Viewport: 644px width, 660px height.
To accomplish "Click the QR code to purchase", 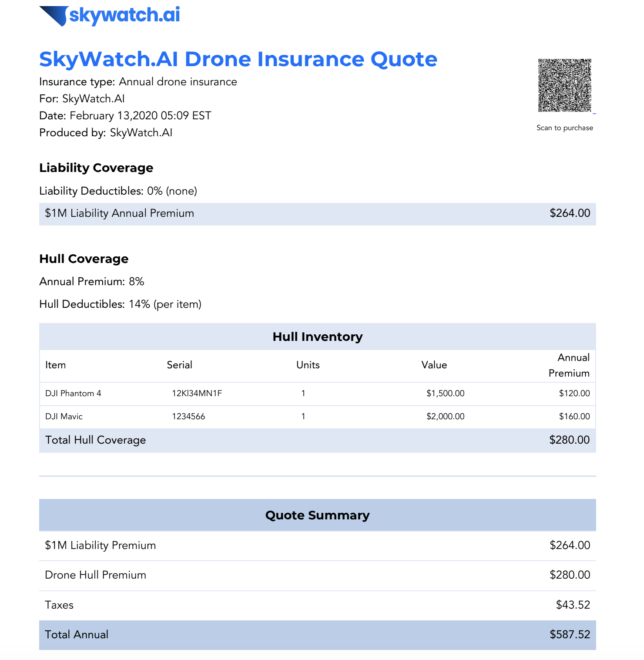I will (565, 85).
